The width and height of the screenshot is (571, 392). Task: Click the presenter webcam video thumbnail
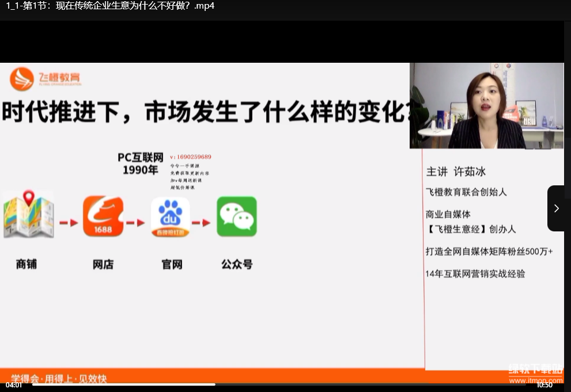[x=486, y=106]
